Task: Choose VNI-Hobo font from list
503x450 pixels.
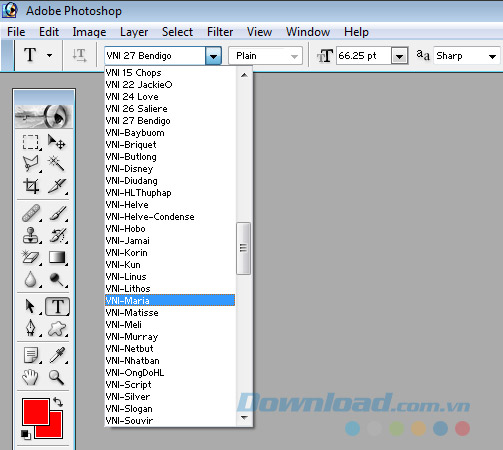Action: tap(170, 229)
